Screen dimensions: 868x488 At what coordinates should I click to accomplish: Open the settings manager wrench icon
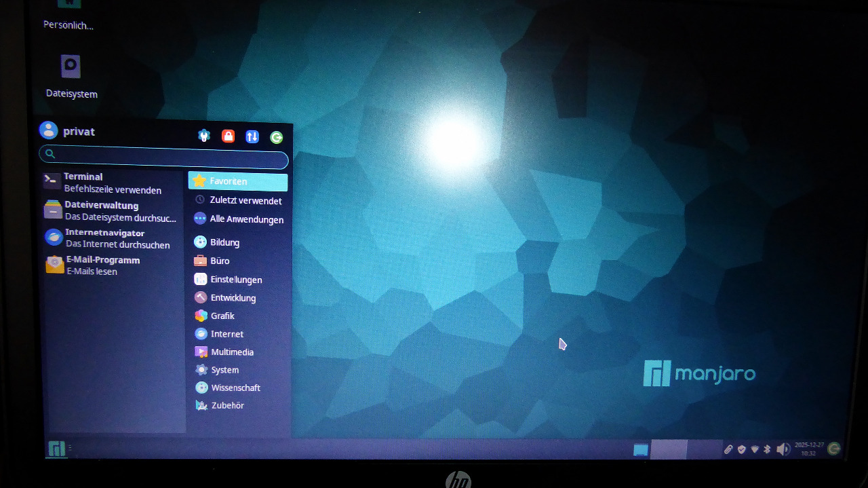tap(204, 136)
